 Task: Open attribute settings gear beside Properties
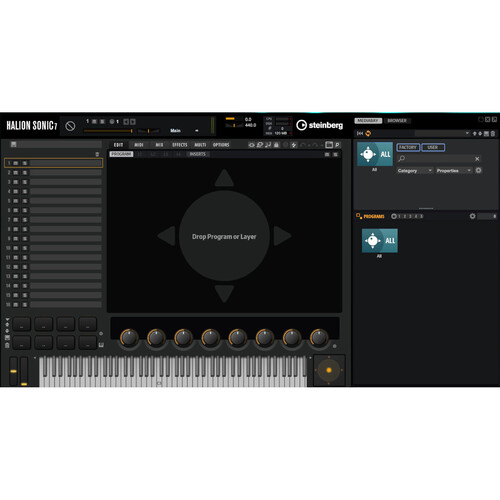point(478,170)
